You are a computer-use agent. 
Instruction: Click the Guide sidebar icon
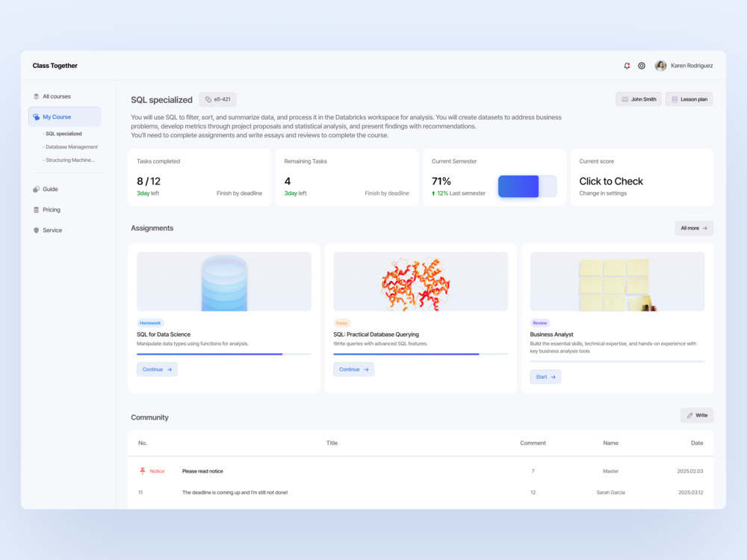pyautogui.click(x=36, y=189)
